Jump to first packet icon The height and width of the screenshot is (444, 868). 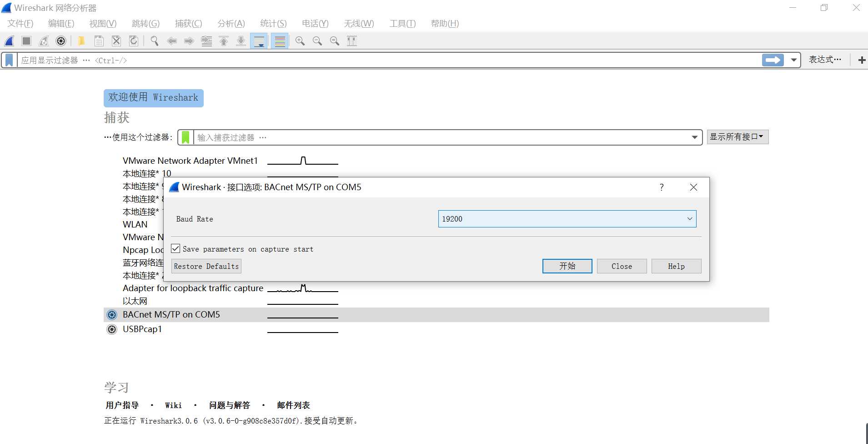224,41
